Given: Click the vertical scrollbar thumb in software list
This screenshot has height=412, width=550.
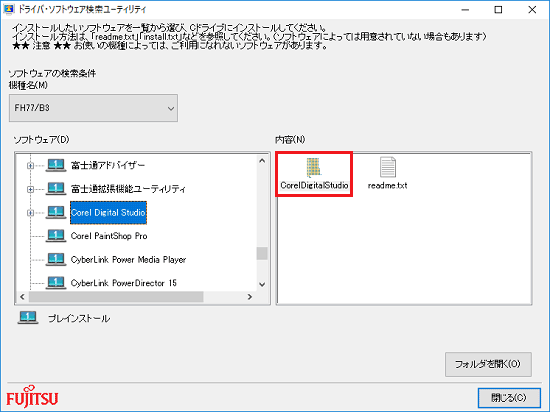Looking at the screenshot, I should [262, 254].
